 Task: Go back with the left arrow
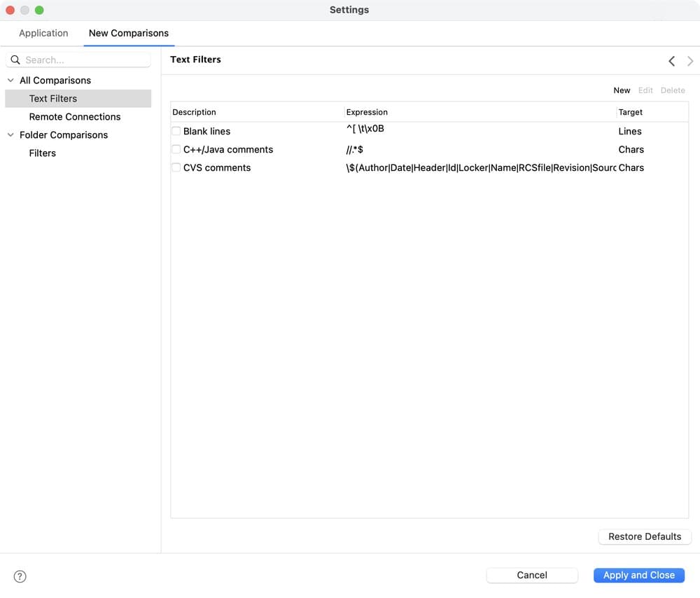pos(671,61)
